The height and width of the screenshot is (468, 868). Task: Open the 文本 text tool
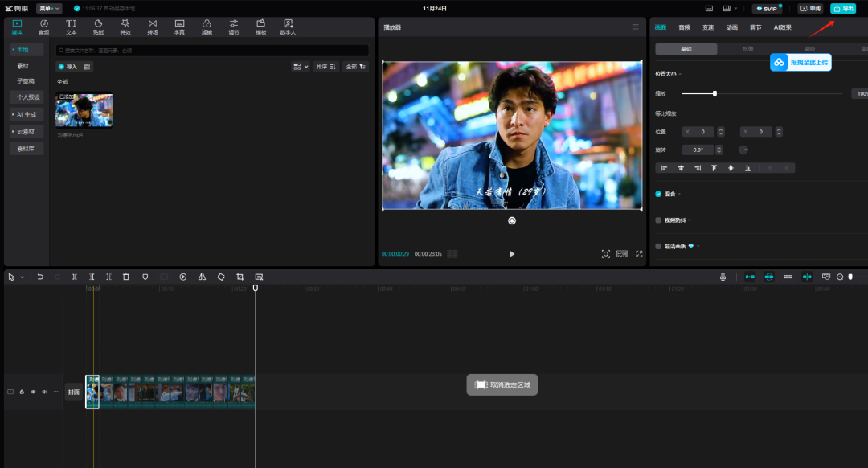[x=72, y=27]
